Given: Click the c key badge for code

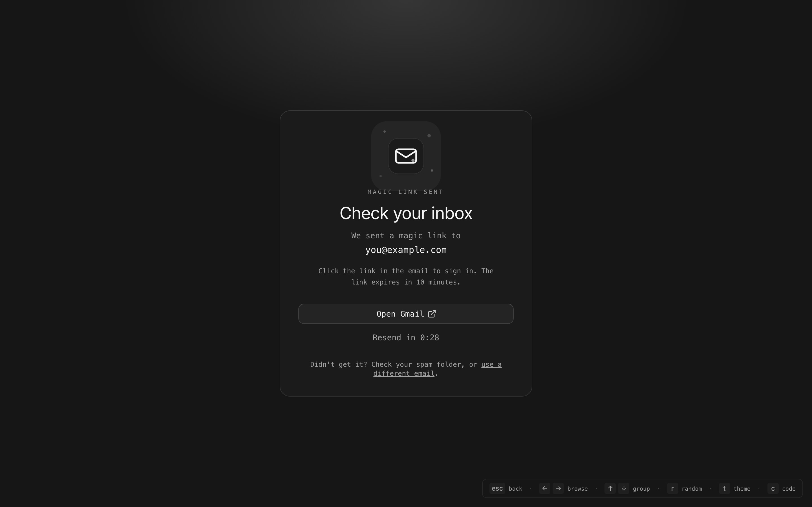Looking at the screenshot, I should click(773, 489).
